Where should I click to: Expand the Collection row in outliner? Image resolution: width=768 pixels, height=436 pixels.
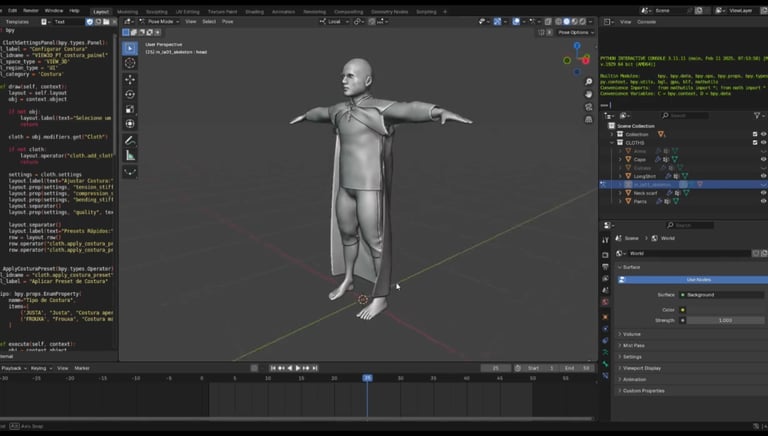612,134
